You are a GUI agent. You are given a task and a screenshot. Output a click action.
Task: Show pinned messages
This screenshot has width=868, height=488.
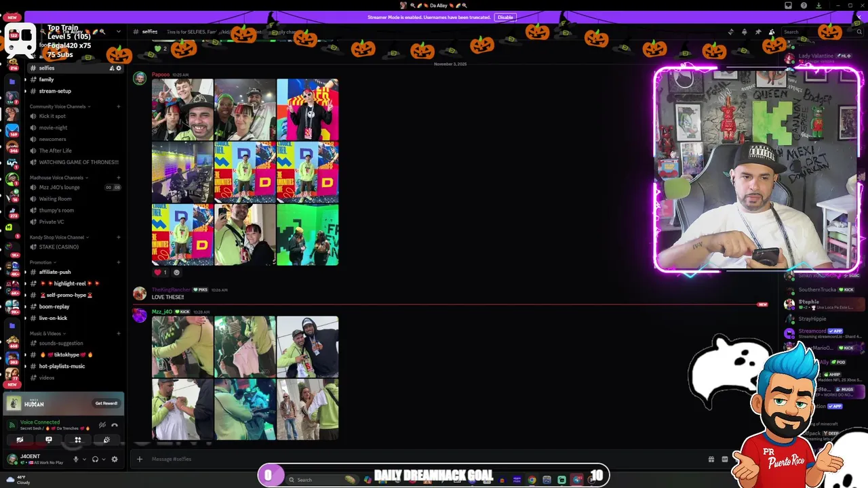pos(757,32)
